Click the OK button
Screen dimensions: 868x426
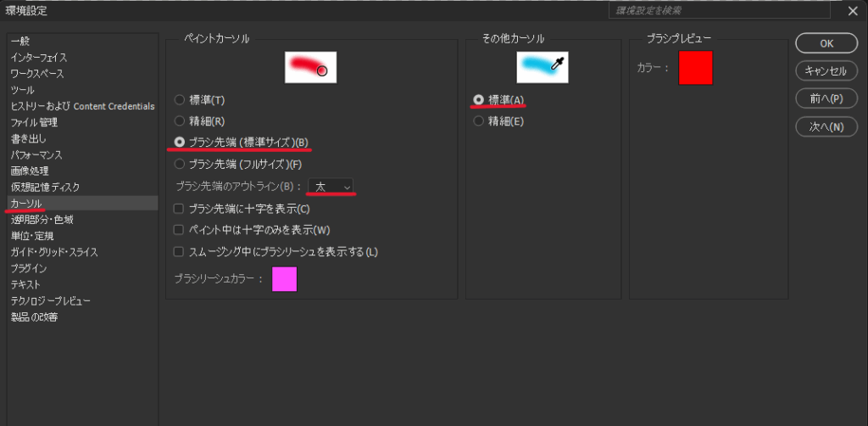[826, 43]
